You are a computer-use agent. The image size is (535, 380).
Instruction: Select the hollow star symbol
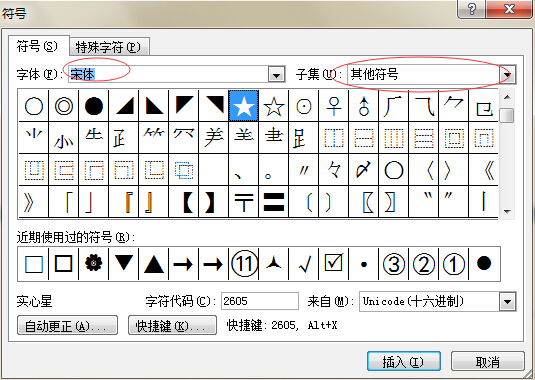(274, 106)
